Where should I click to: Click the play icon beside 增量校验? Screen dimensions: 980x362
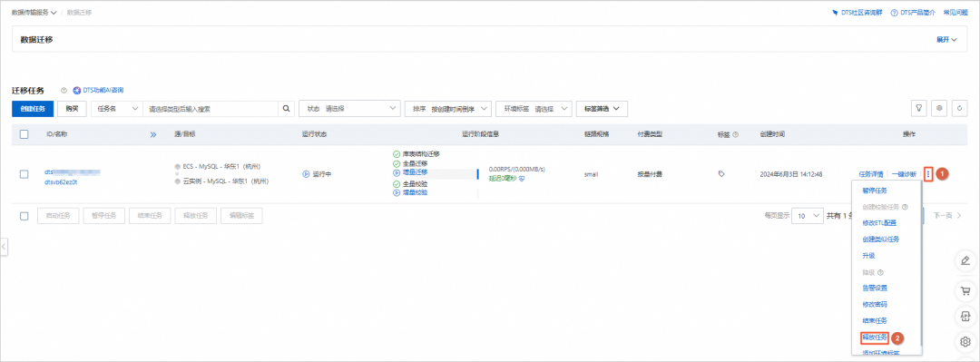click(397, 193)
